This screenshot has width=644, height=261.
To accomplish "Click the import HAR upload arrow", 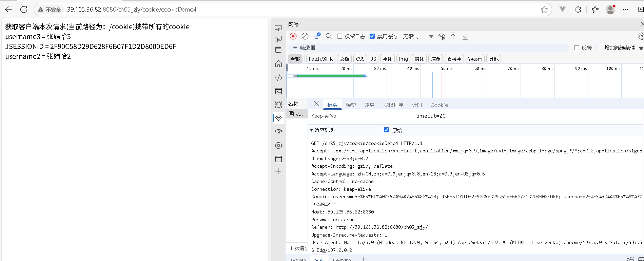I will [x=453, y=36].
